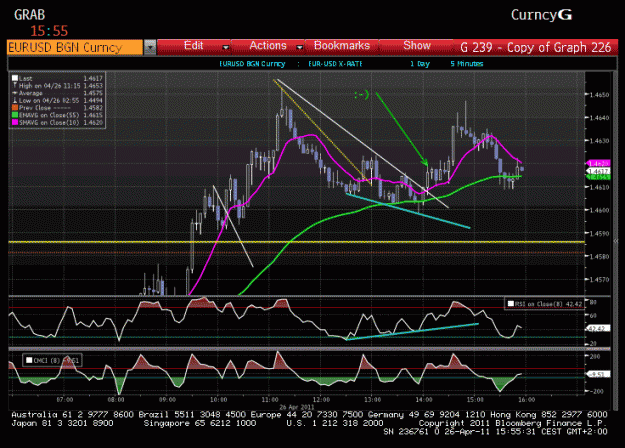Click the 12:00 time axis label

321,399
